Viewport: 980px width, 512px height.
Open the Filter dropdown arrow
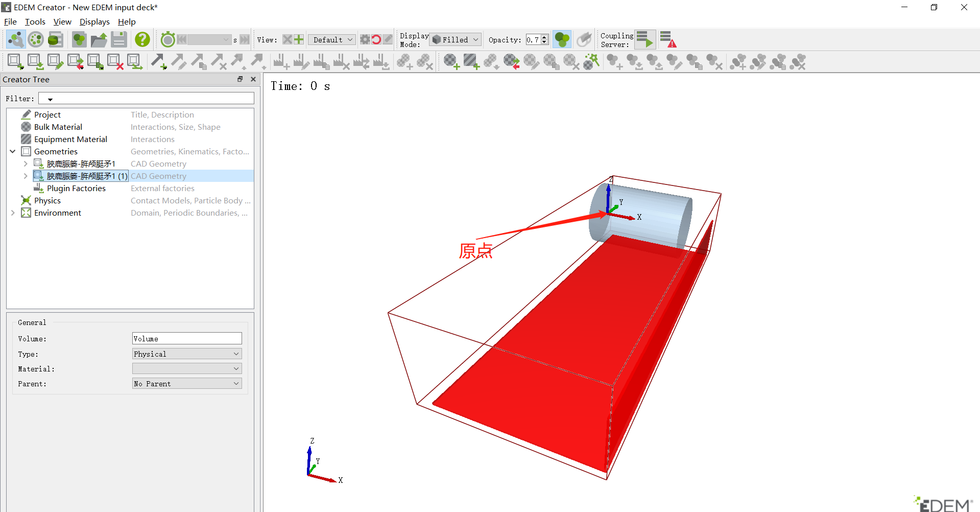point(50,99)
